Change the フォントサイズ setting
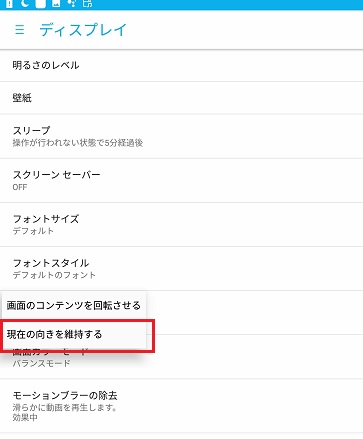 181,225
